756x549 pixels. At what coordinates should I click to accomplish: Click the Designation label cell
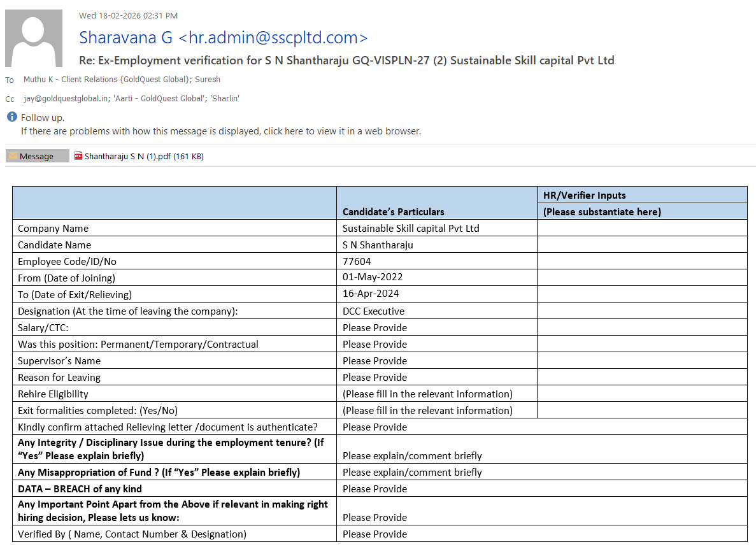(175, 311)
